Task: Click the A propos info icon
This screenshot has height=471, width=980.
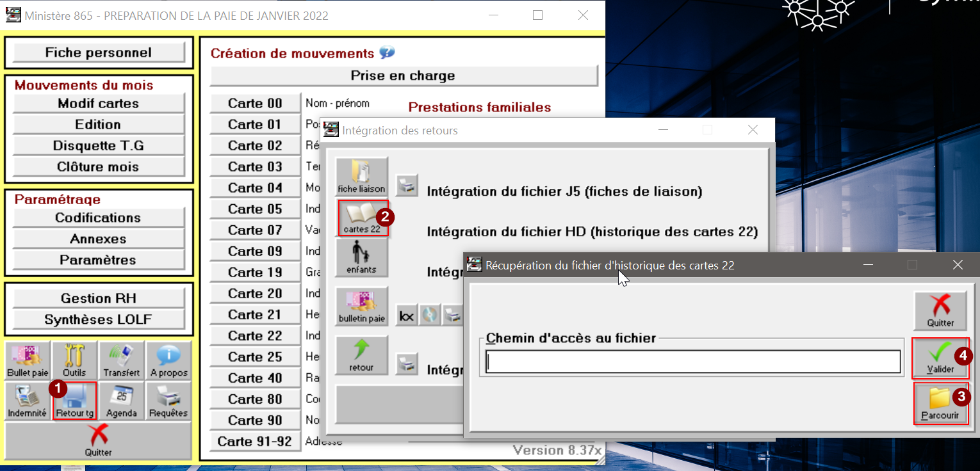Action: [169, 360]
